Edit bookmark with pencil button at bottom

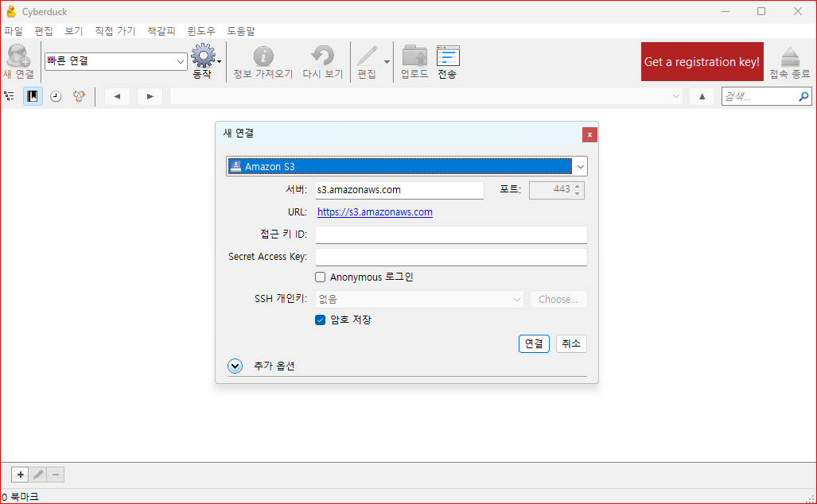coord(38,475)
